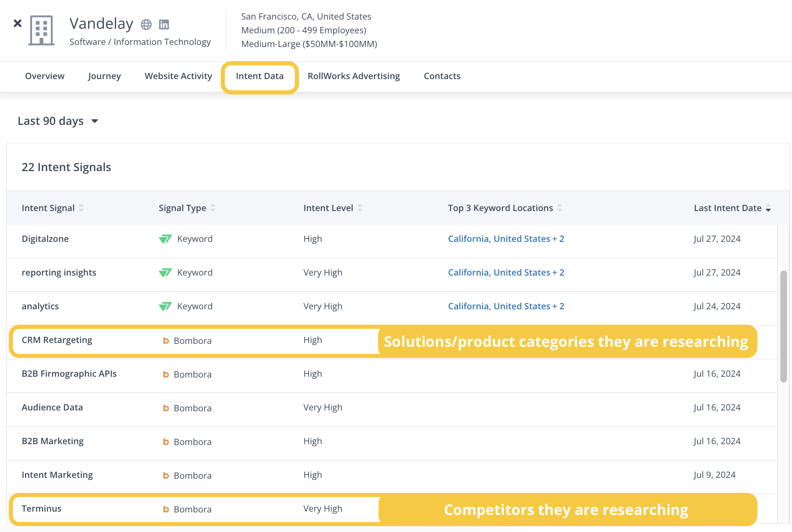The image size is (792, 532).
Task: Select the Intent Data tab
Action: (259, 76)
